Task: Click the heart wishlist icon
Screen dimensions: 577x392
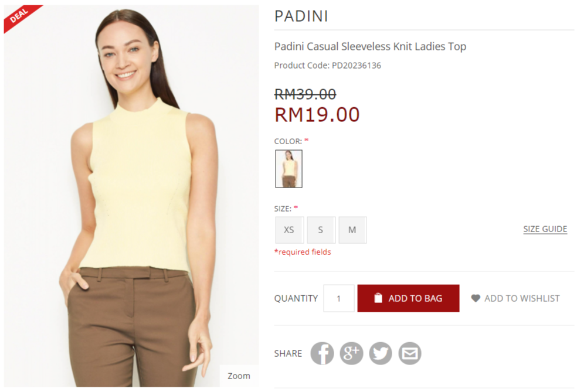Action: click(476, 298)
